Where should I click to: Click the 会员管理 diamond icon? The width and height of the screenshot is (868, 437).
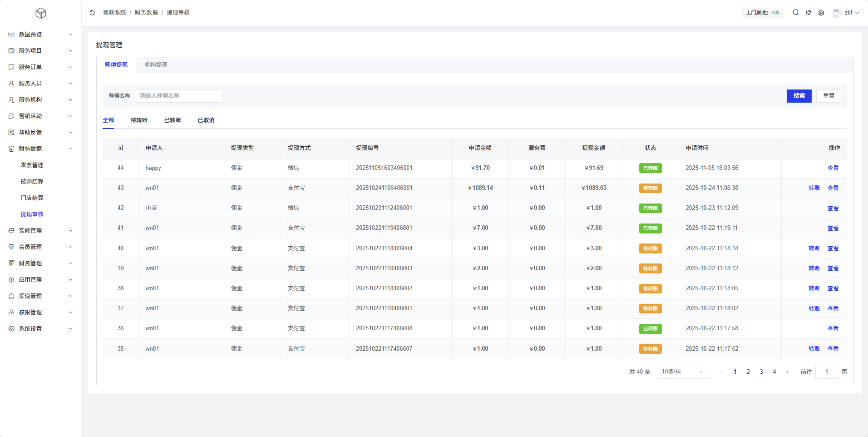click(11, 247)
